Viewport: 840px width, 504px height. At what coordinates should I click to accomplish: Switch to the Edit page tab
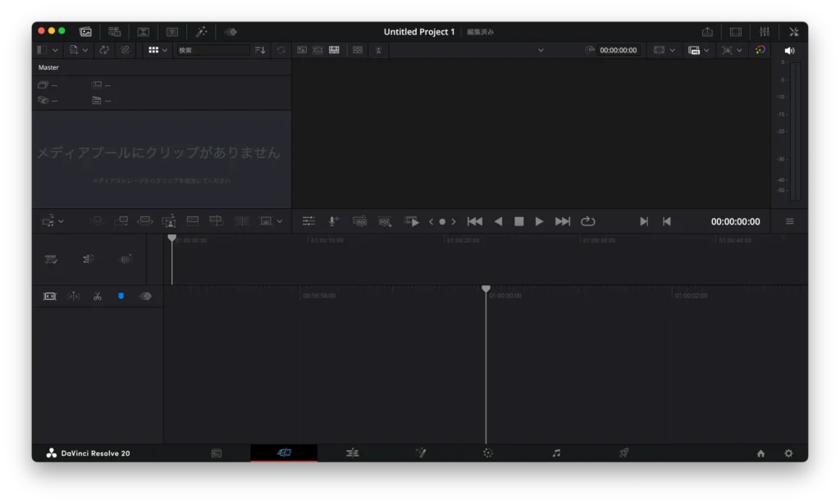click(x=352, y=452)
